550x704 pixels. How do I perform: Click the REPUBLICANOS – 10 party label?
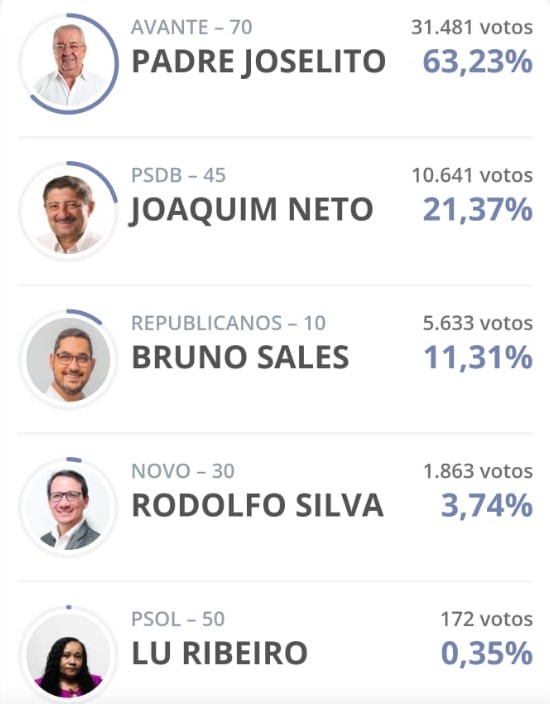point(229,323)
